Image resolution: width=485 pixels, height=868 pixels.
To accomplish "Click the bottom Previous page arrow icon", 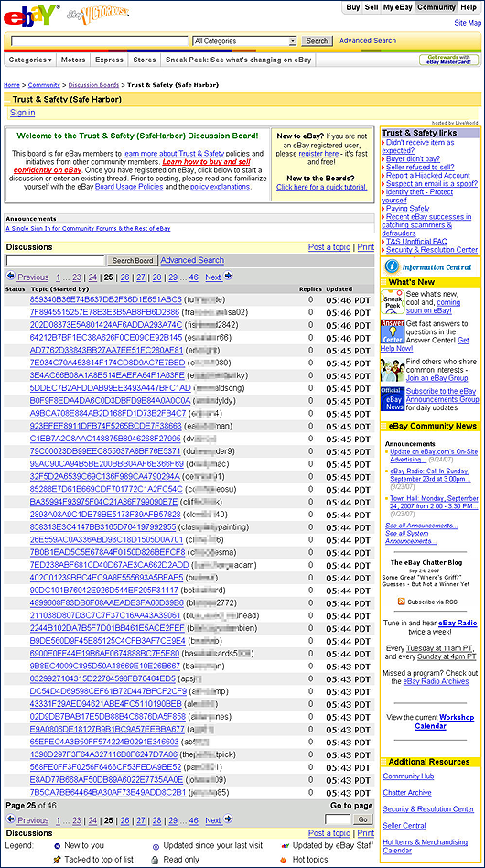I will click(10, 819).
